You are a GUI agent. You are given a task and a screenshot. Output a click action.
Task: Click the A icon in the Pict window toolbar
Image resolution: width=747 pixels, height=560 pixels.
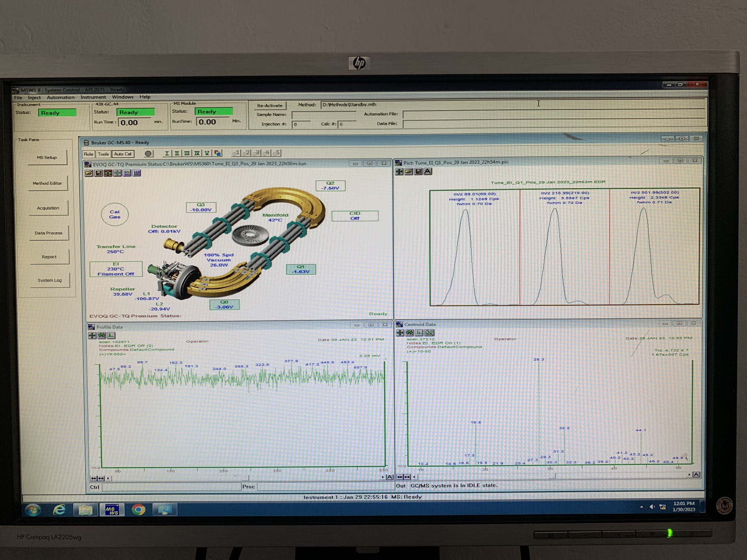tap(428, 171)
